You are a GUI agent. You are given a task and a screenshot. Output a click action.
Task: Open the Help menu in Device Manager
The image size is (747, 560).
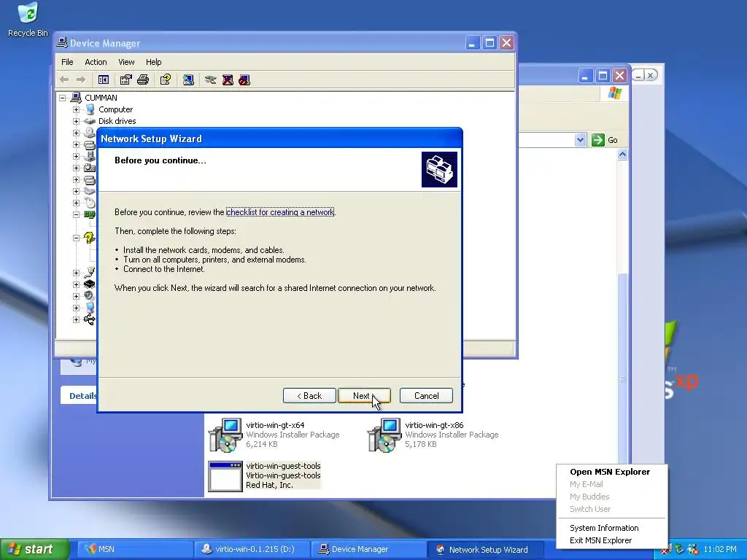click(x=153, y=62)
